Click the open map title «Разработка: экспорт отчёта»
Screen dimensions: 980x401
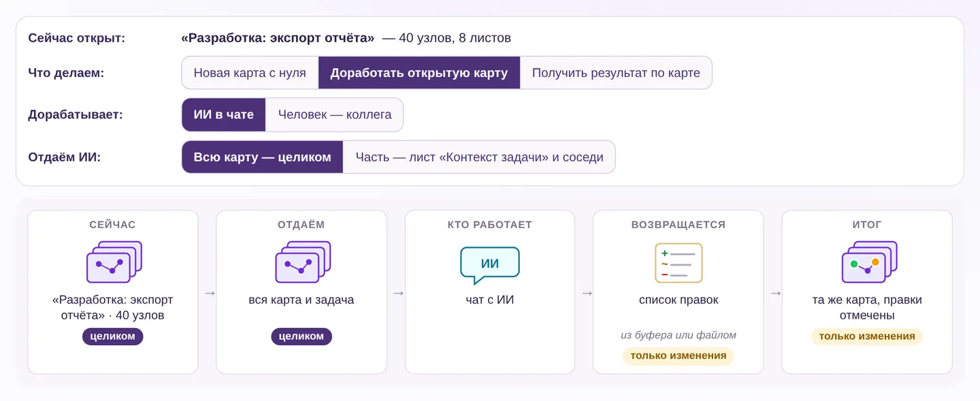click(x=278, y=38)
